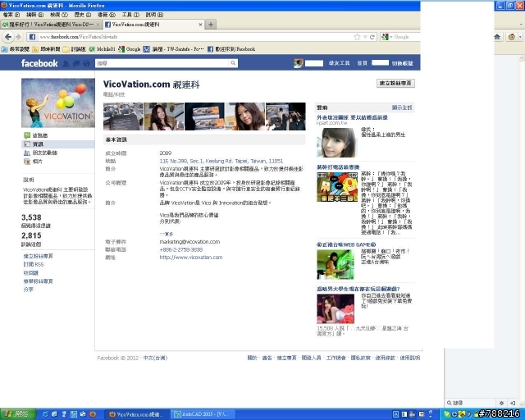Open the TW-Santafe forum bookmark
This screenshot has width=525, height=420.
click(173, 49)
